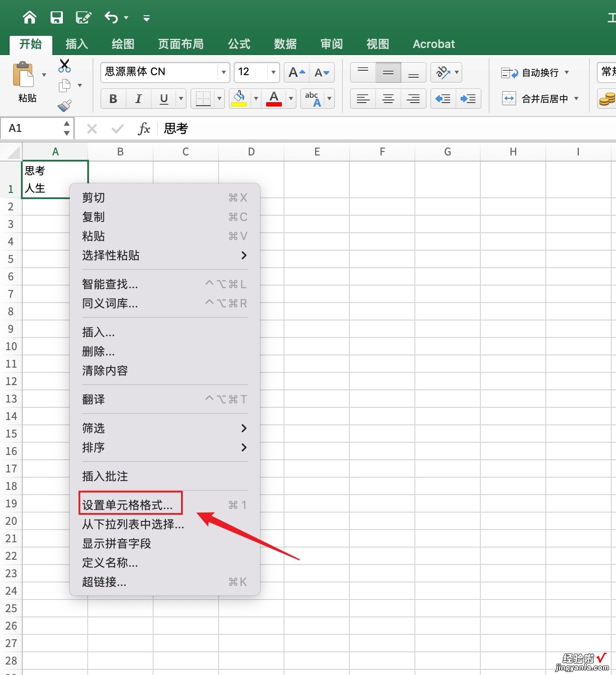Viewport: 616px width, 675px height.
Task: Switch to the 绘图 ribbon tab
Action: tap(123, 44)
